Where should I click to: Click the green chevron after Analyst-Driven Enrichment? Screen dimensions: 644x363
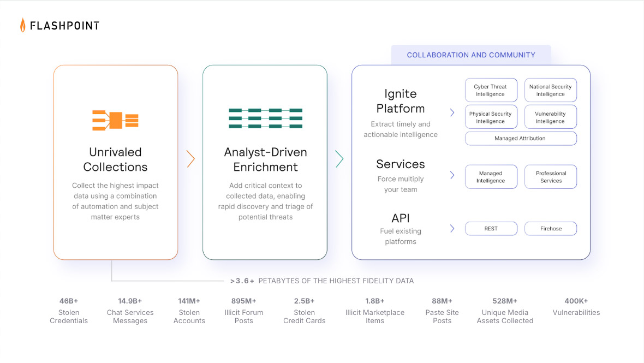pyautogui.click(x=339, y=159)
